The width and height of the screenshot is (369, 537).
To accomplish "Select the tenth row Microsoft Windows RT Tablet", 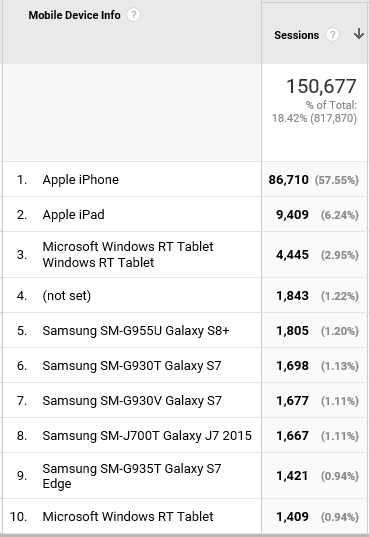I will tap(128, 516).
